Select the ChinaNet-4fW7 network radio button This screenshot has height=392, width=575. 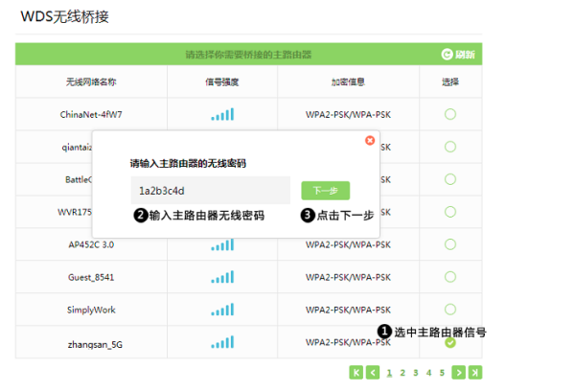[x=449, y=115]
